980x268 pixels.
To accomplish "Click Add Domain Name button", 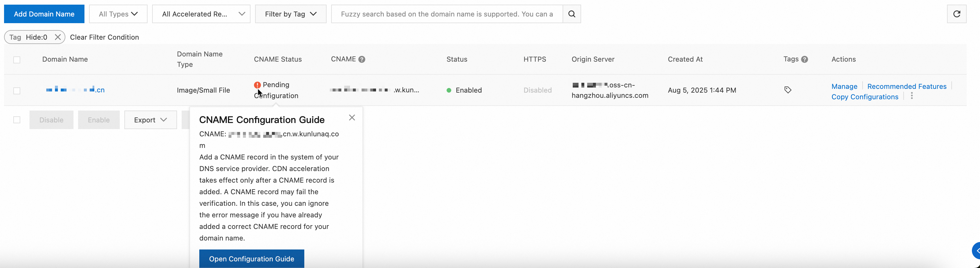I will click(x=44, y=14).
